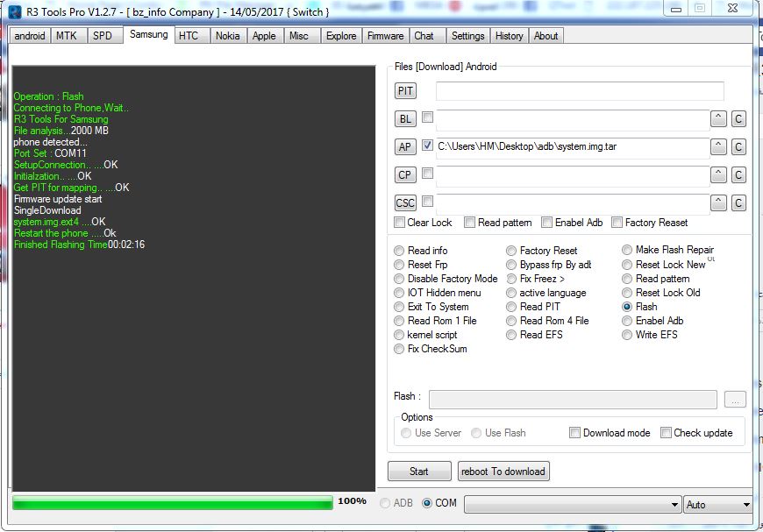This screenshot has width=763, height=532.
Task: Click the PIT file path field
Action: point(580,91)
